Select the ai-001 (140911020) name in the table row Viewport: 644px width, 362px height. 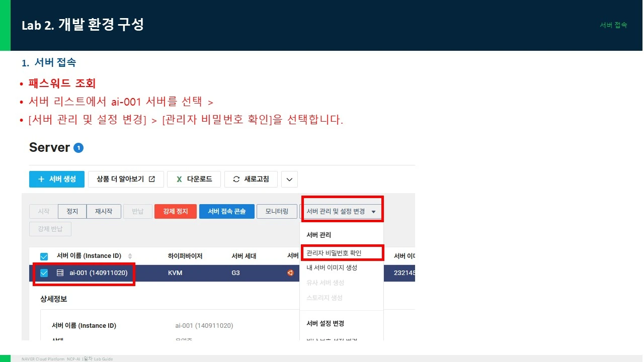[x=99, y=273]
